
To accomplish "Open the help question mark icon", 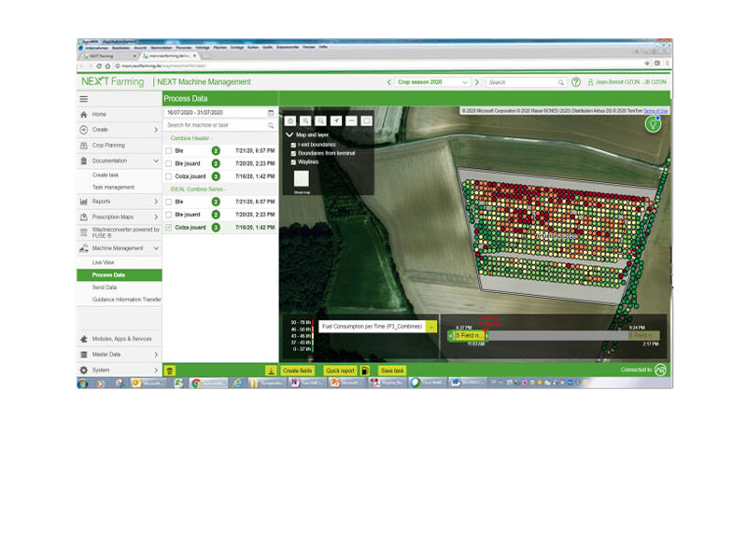I will (x=576, y=82).
